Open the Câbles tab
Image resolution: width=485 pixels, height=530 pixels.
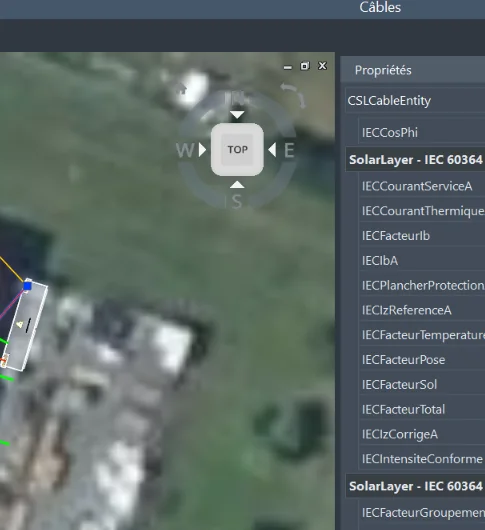[x=380, y=7]
